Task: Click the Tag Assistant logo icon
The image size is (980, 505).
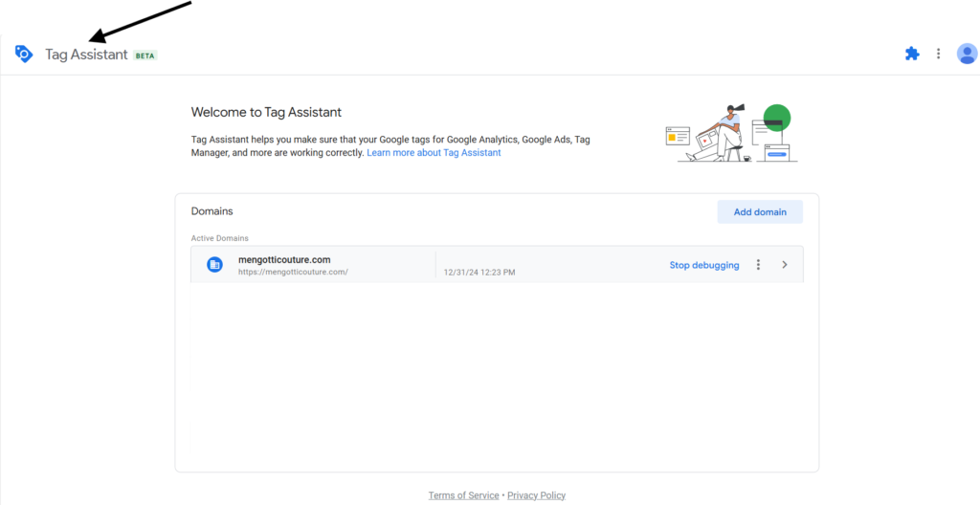Action: click(x=24, y=54)
